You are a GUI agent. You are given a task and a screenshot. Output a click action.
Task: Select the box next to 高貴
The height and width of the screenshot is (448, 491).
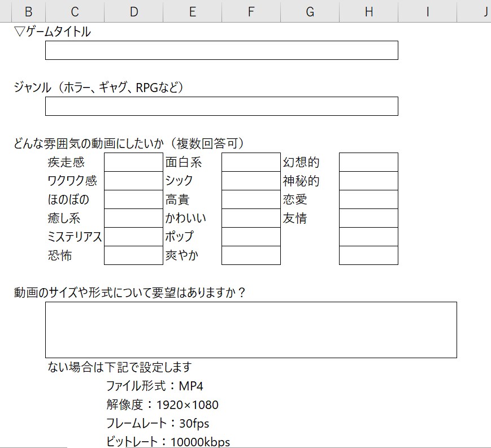click(251, 199)
